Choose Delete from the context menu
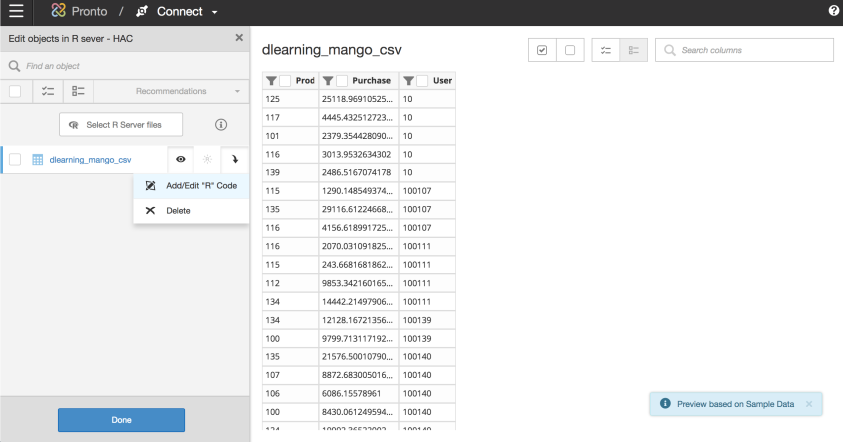This screenshot has width=843, height=442. click(x=177, y=211)
